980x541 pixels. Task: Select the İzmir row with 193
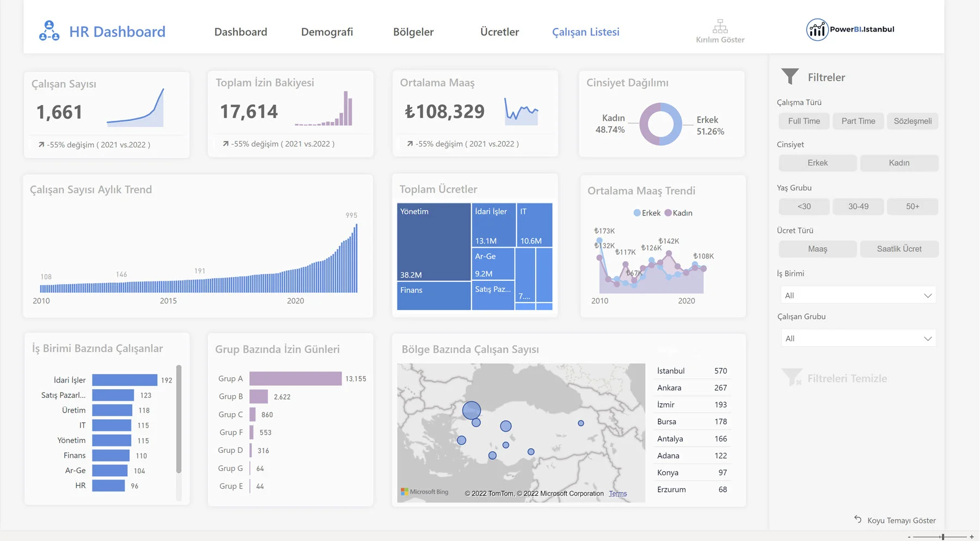coord(691,404)
